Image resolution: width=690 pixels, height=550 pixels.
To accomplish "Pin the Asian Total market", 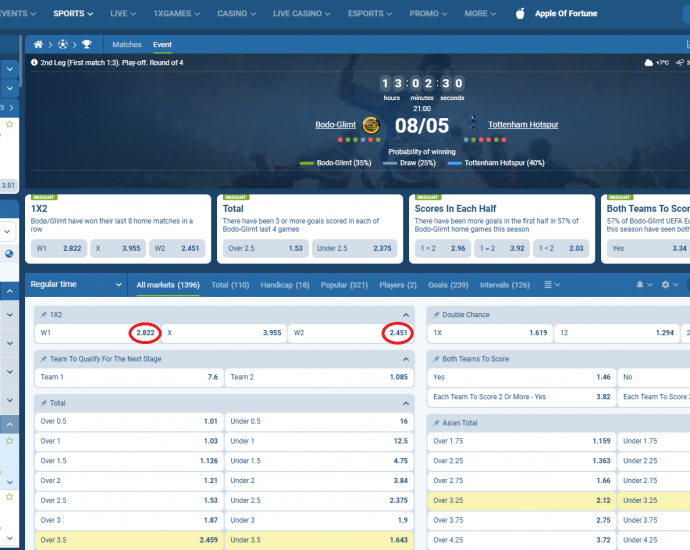I will (436, 423).
